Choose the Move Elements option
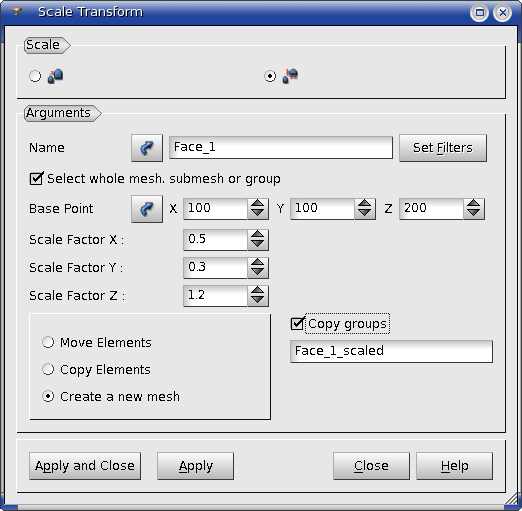522x511 pixels. click(x=48, y=342)
